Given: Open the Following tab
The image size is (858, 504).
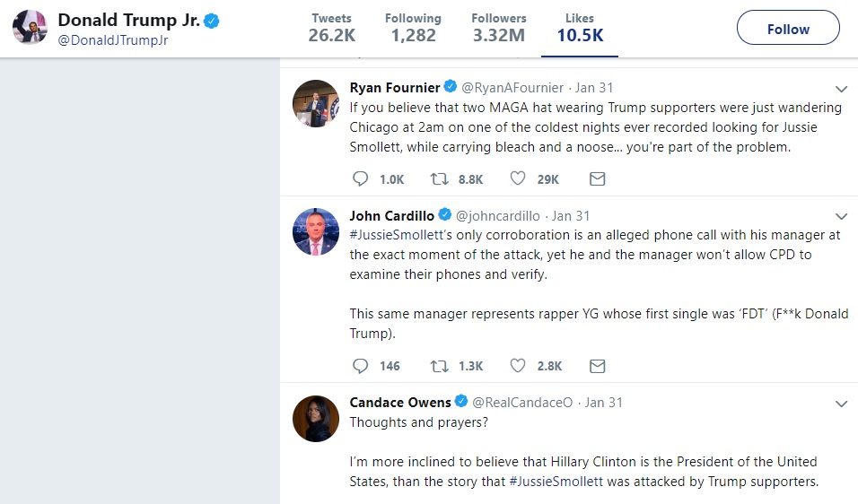Looking at the screenshot, I should (x=413, y=28).
